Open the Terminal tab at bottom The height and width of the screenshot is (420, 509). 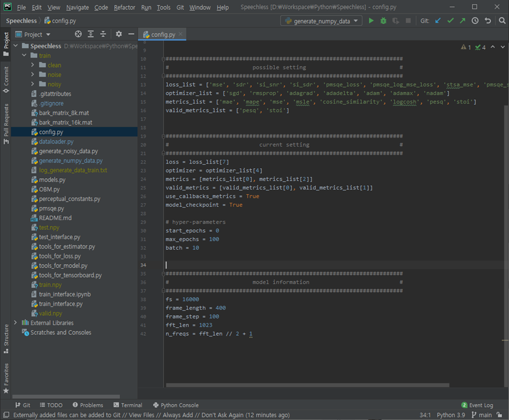128,405
